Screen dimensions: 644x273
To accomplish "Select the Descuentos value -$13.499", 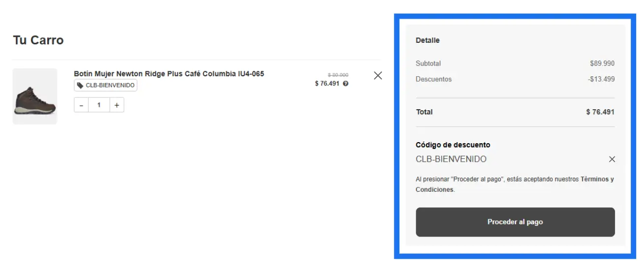I will coord(601,79).
